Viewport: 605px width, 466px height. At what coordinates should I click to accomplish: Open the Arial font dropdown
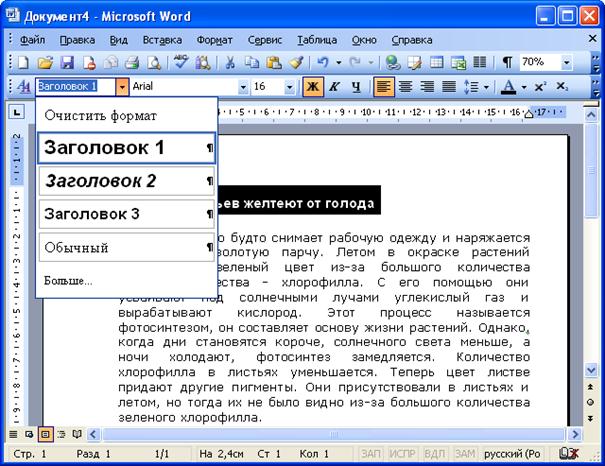point(243,87)
